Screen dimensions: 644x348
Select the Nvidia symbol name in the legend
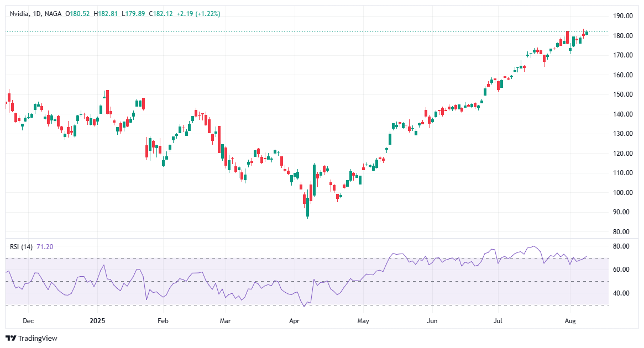pyautogui.click(x=20, y=14)
